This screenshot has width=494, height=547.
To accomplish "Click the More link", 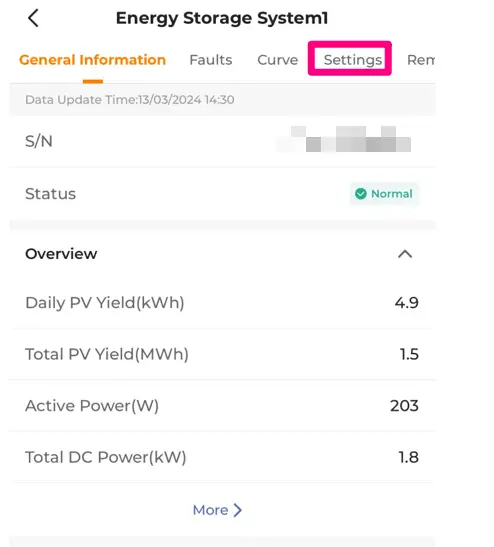I will coord(217,510).
